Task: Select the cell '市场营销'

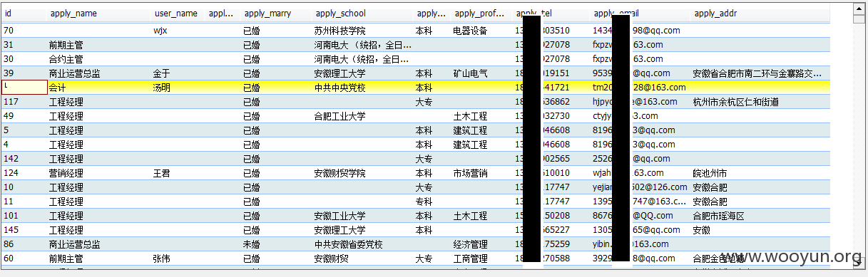Action: tap(470, 173)
